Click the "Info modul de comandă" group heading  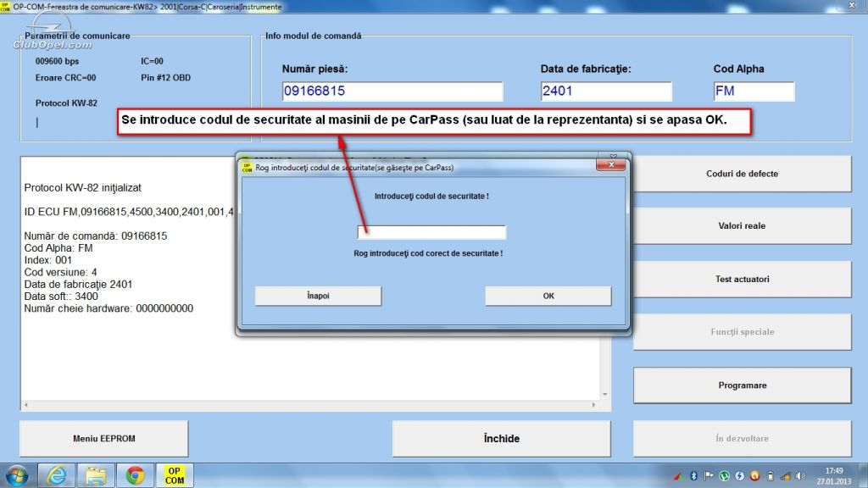point(314,36)
